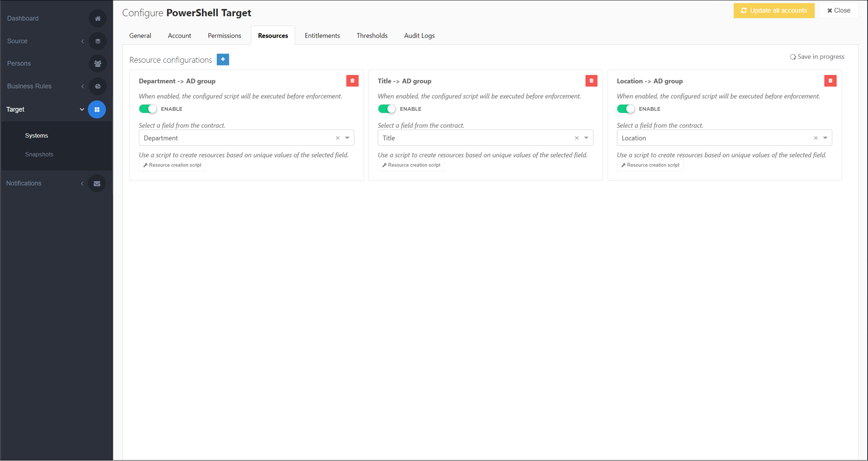Expand the Source sidebar chevron
Viewport: 868px width, 461px height.
click(83, 41)
